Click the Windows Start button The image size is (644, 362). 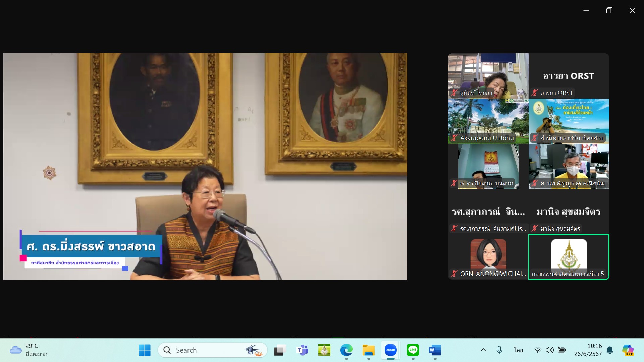point(145,350)
